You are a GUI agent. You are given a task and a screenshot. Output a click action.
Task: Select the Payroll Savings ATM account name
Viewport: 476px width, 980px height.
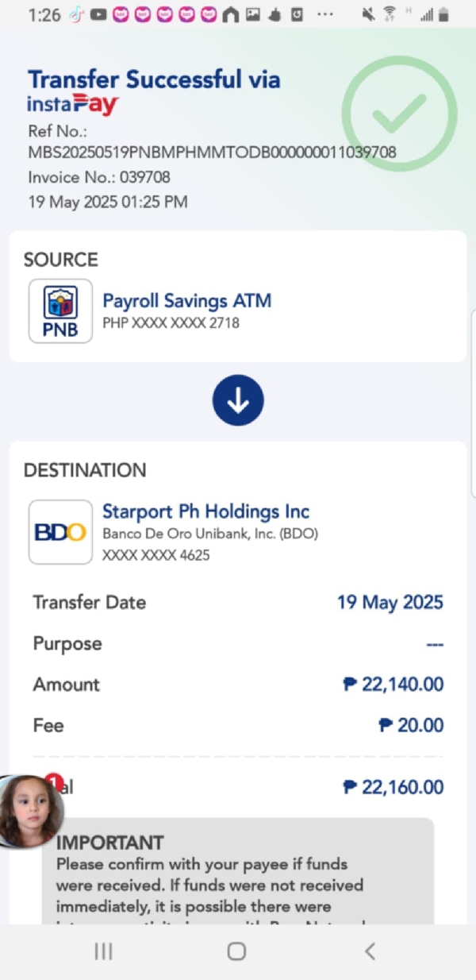click(x=187, y=301)
